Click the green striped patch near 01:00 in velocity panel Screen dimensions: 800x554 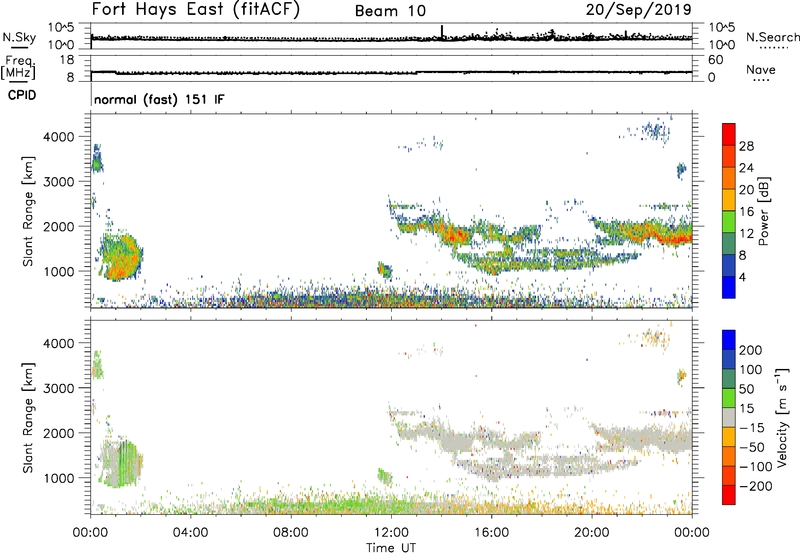122,464
